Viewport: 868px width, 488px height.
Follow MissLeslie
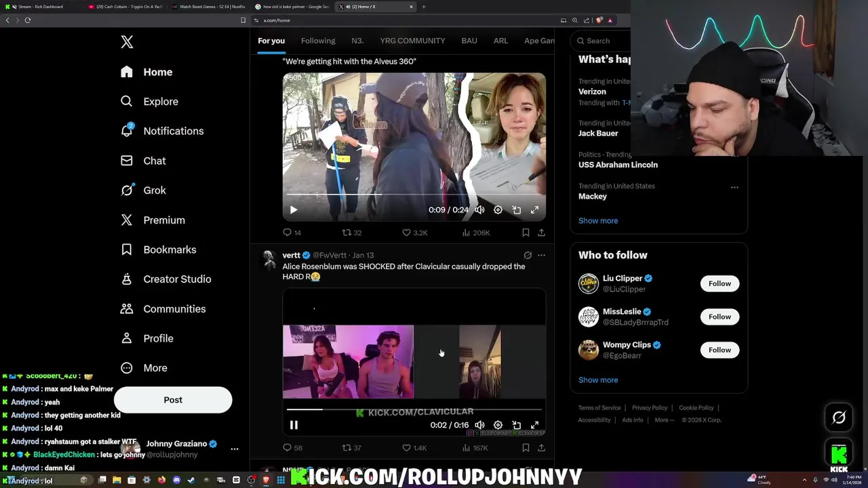click(719, 317)
